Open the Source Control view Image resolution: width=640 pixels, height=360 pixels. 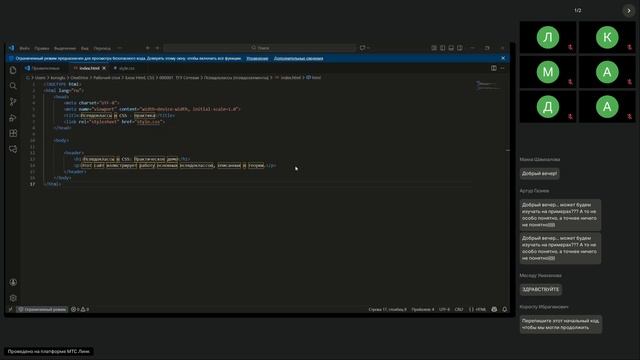[x=13, y=102]
